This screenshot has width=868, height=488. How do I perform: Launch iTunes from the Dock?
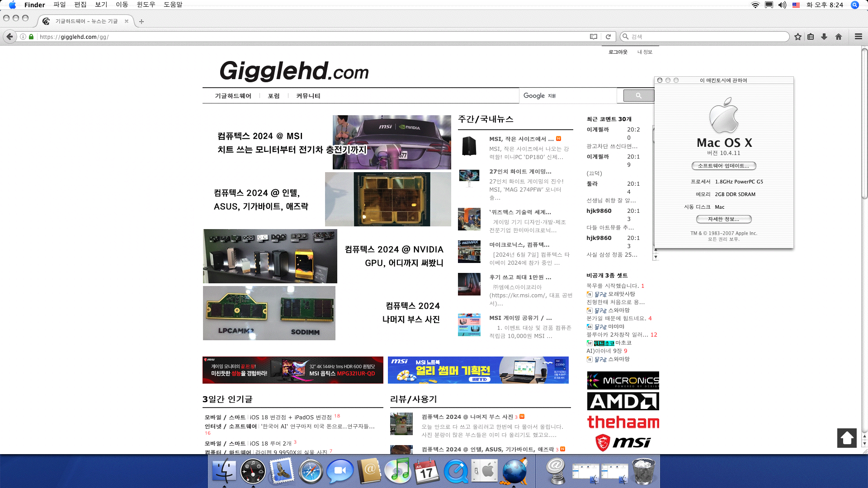pos(398,471)
